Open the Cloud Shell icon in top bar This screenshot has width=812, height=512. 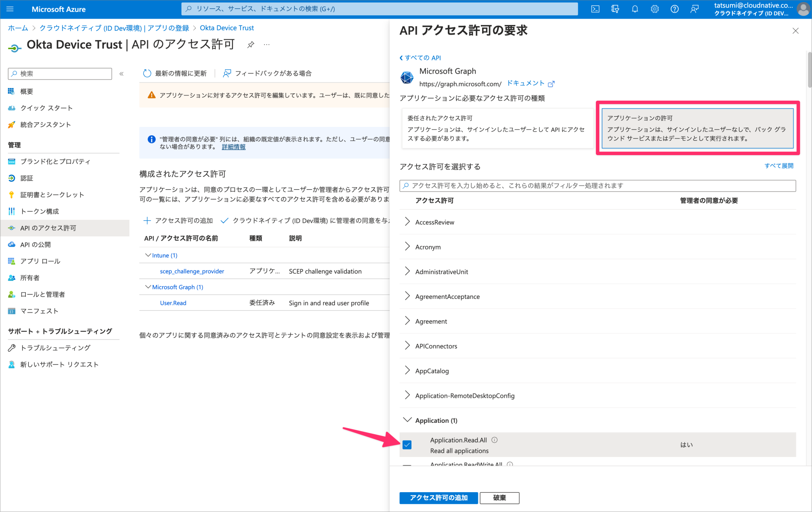[595, 9]
